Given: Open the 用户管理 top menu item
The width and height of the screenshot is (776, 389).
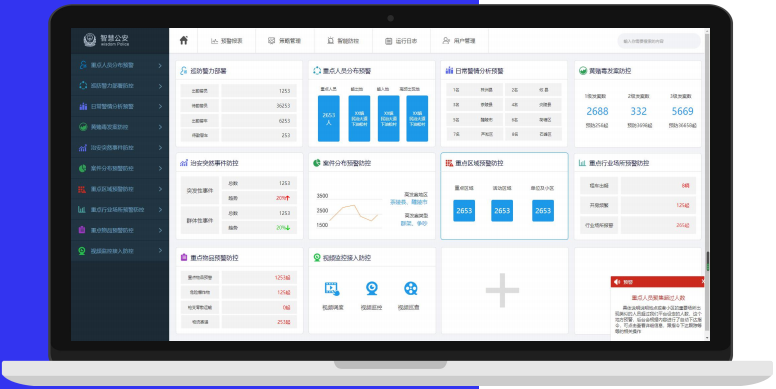Looking at the screenshot, I should pyautogui.click(x=459, y=41).
